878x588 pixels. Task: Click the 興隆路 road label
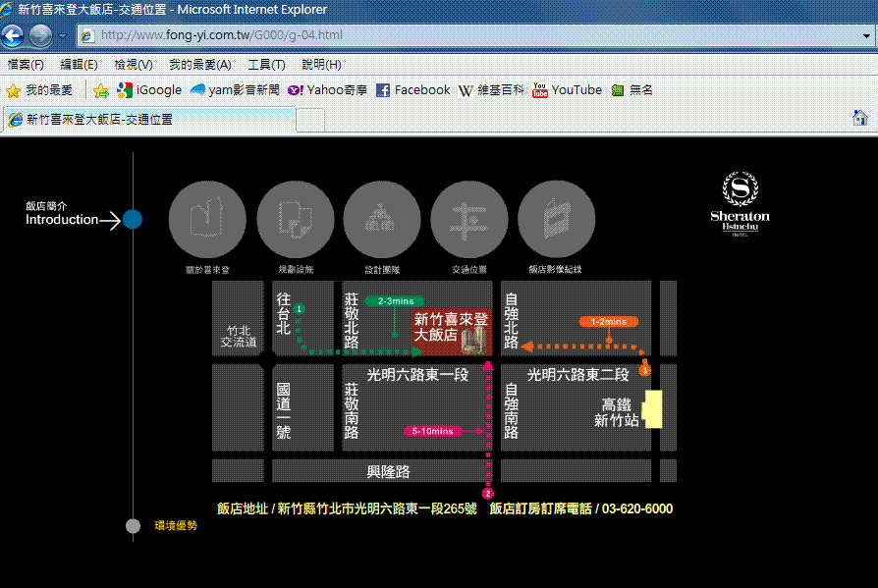click(388, 471)
